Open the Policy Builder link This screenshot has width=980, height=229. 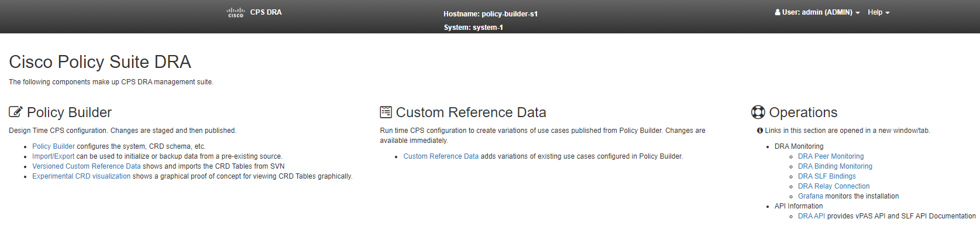tap(53, 146)
